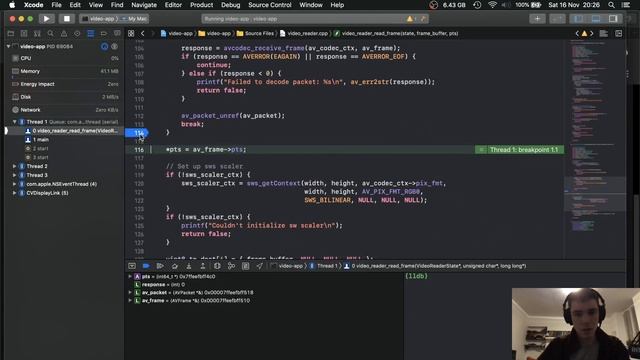Hide the debug area with collapse button
The height and width of the screenshot is (360, 640).
[x=132, y=266]
